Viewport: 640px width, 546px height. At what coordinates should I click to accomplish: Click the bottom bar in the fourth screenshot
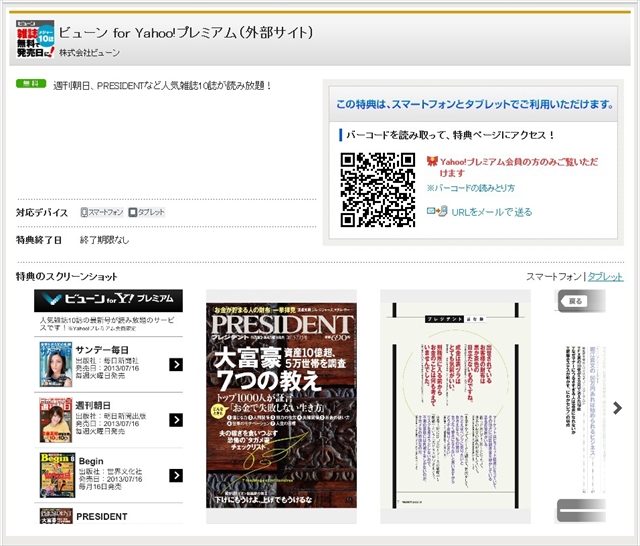pyautogui.click(x=581, y=510)
